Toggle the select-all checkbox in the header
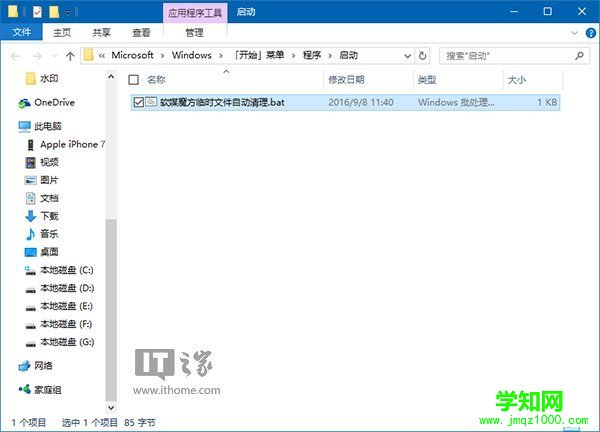The image size is (600, 432). point(134,80)
